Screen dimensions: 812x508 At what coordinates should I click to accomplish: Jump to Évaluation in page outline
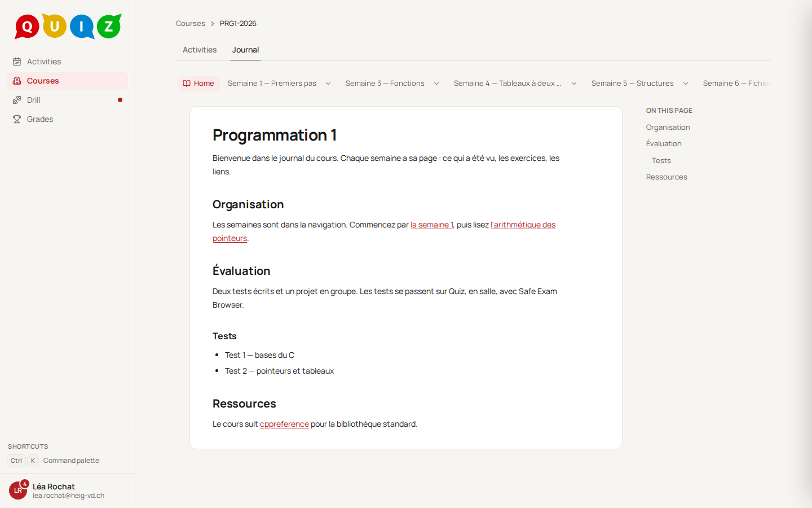pyautogui.click(x=664, y=144)
